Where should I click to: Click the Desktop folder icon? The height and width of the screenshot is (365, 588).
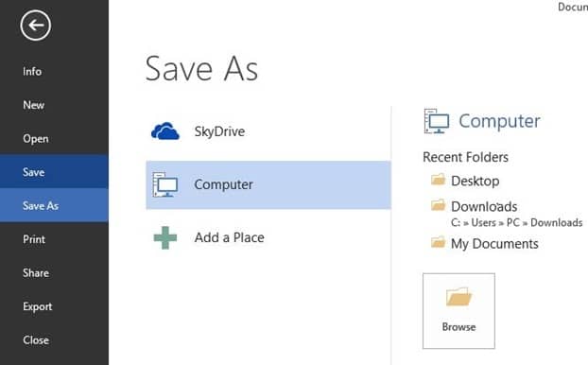point(438,180)
